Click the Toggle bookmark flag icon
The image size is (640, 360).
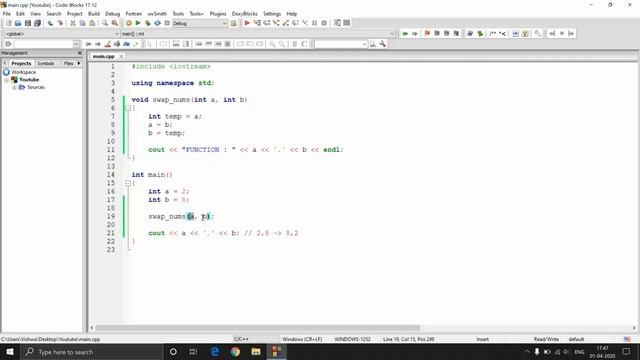point(427,33)
